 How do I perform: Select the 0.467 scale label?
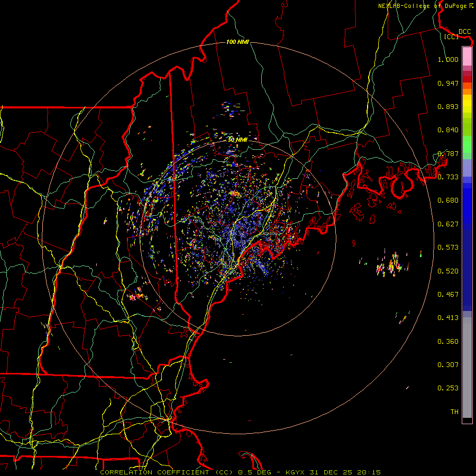448,295
